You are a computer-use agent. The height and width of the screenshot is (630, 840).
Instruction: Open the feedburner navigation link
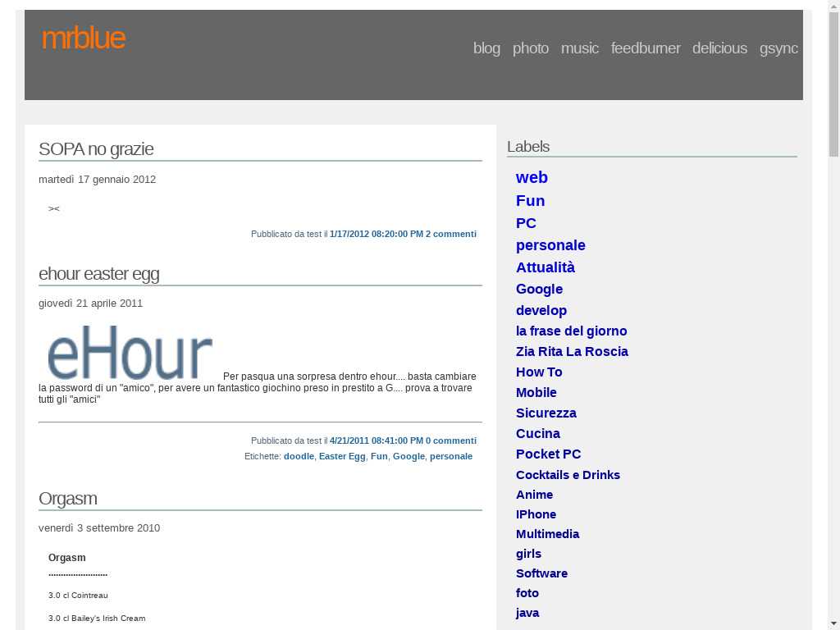[646, 48]
